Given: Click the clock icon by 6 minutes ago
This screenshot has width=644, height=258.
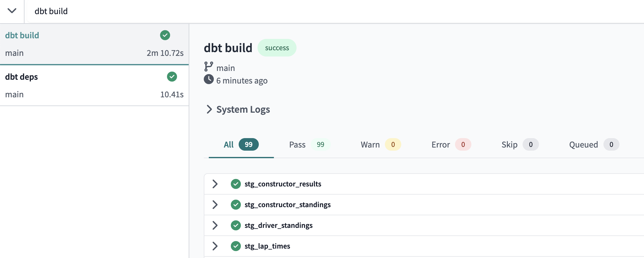Looking at the screenshot, I should click(209, 79).
